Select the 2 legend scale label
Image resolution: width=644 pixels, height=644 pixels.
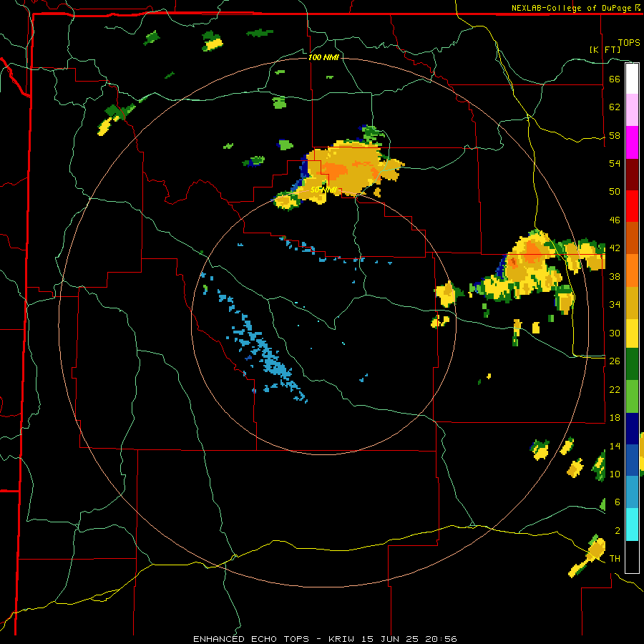pyautogui.click(x=617, y=531)
